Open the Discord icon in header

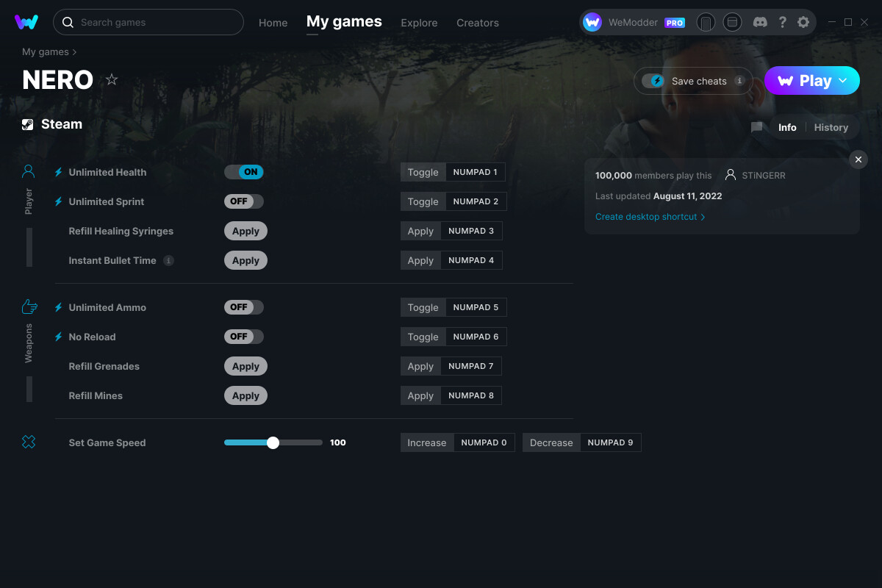point(761,22)
